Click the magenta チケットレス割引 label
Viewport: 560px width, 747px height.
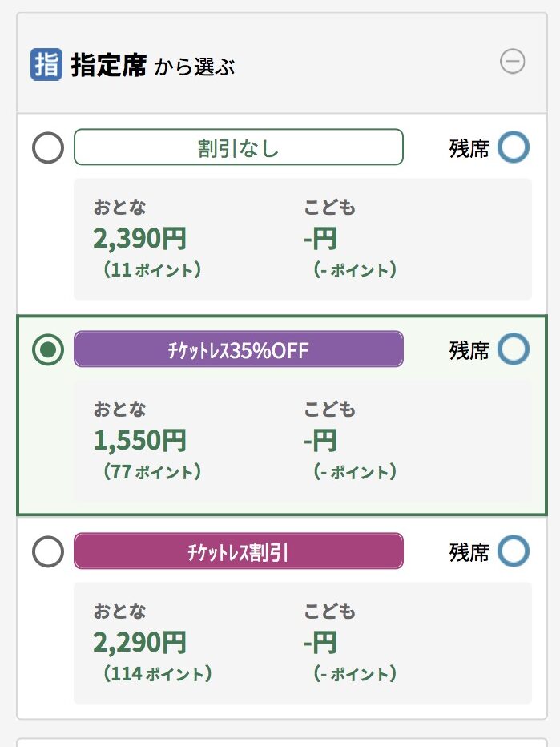coord(239,551)
